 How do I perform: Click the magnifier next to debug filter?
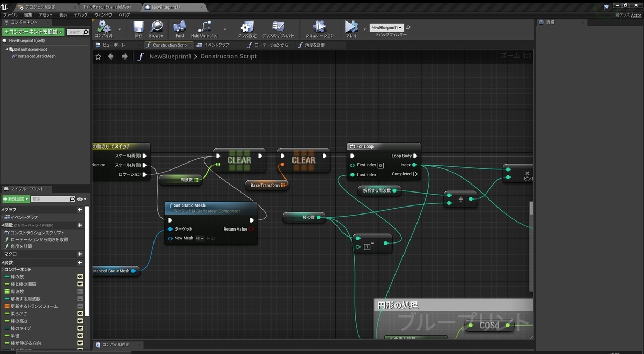[408, 27]
